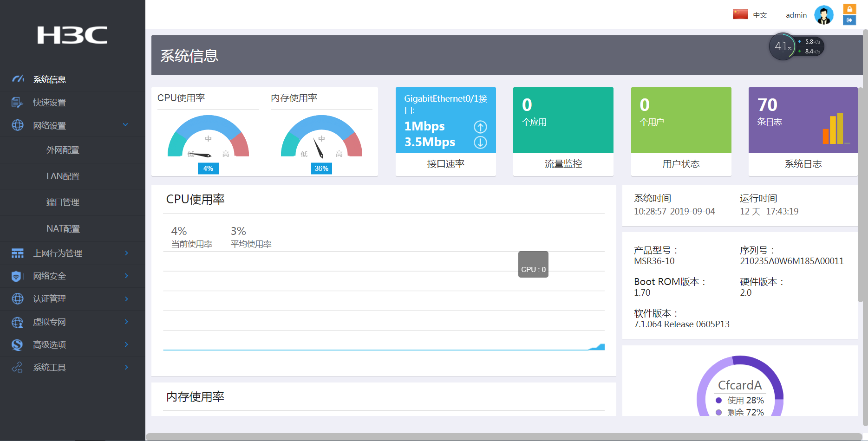
Task: Expand the 认证管理 submenu arrow
Action: click(x=126, y=298)
